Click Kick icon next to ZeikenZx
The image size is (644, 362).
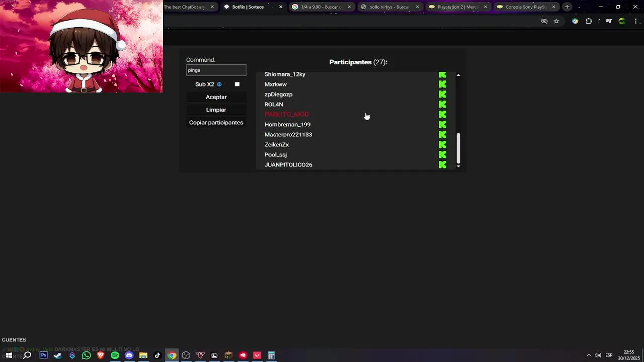[442, 145]
